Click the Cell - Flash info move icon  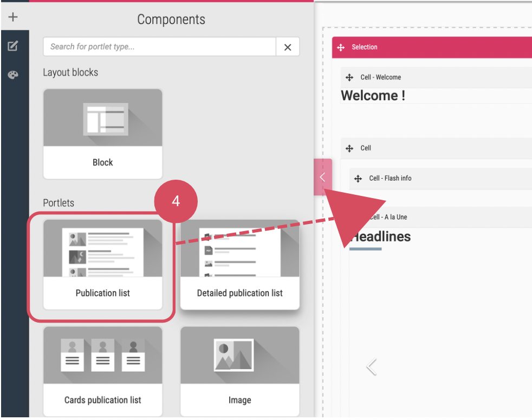pyautogui.click(x=358, y=179)
